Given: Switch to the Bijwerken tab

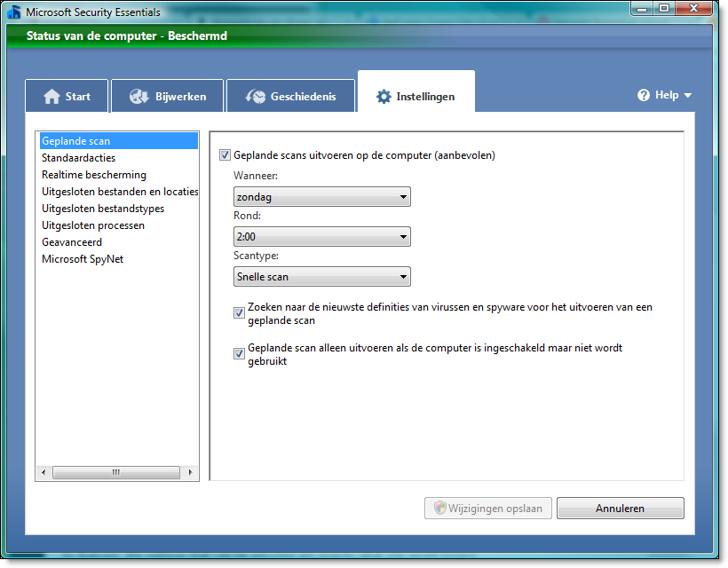Looking at the screenshot, I should click(168, 96).
